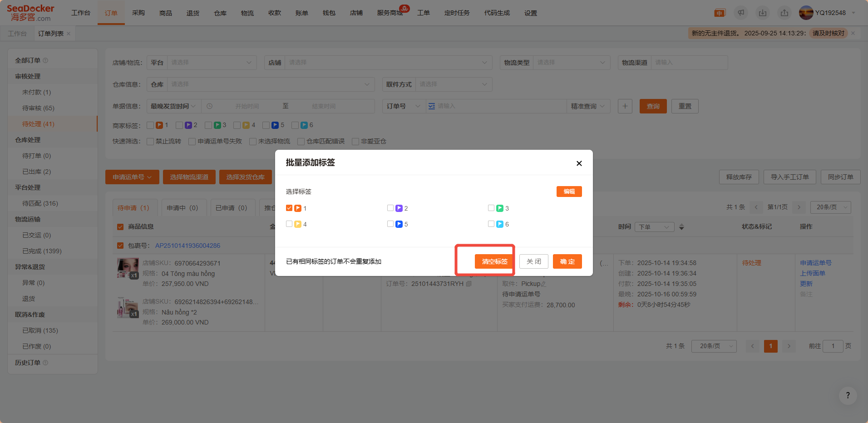868x423 pixels.
Task: Open the 仓库 top menu
Action: 220,13
